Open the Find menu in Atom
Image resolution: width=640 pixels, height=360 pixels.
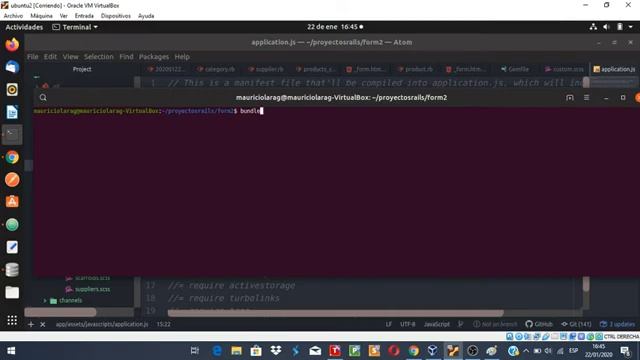126,57
